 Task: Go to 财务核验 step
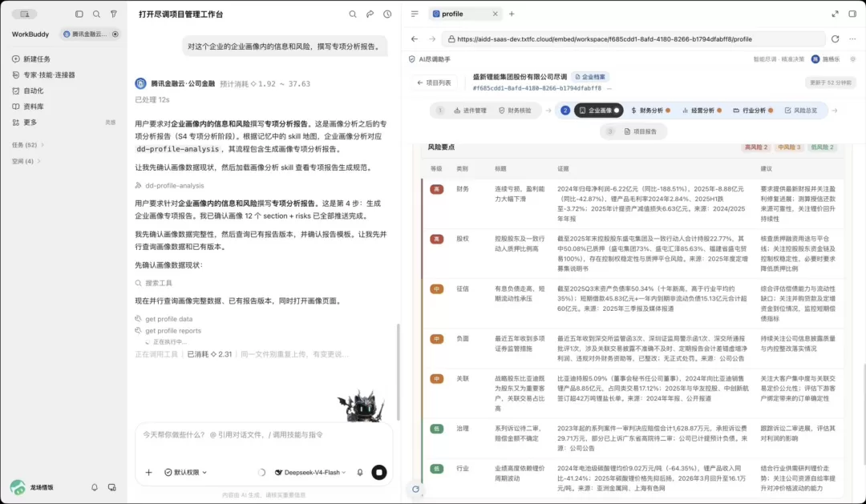(515, 111)
